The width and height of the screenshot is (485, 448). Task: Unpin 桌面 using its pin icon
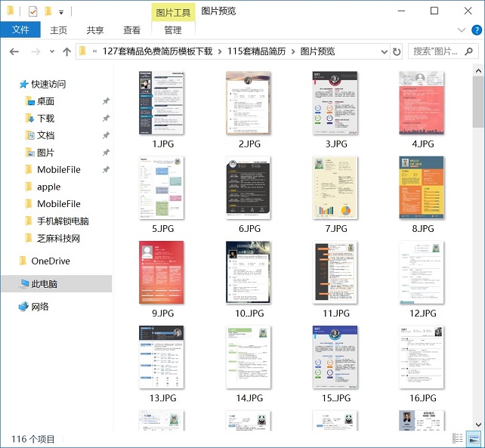coord(106,101)
